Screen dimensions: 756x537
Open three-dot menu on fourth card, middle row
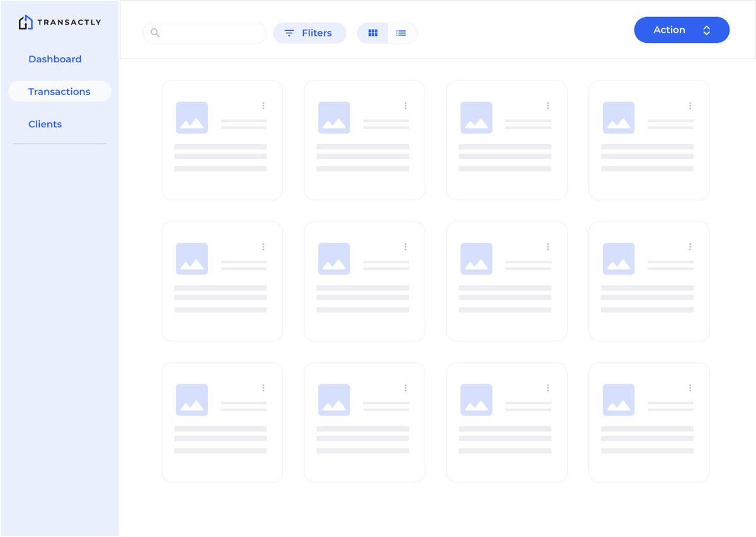tap(690, 247)
